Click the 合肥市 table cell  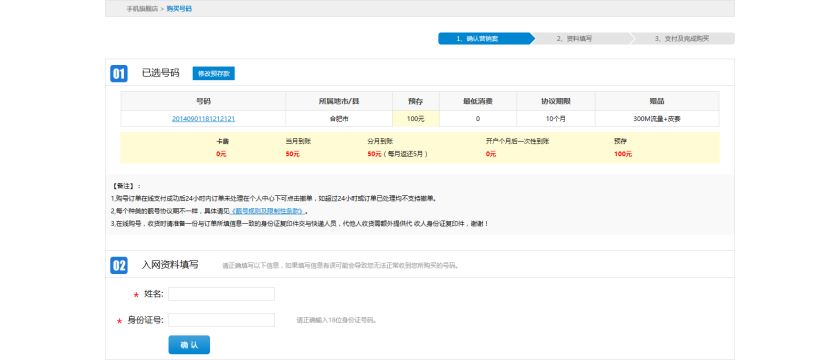(x=339, y=119)
